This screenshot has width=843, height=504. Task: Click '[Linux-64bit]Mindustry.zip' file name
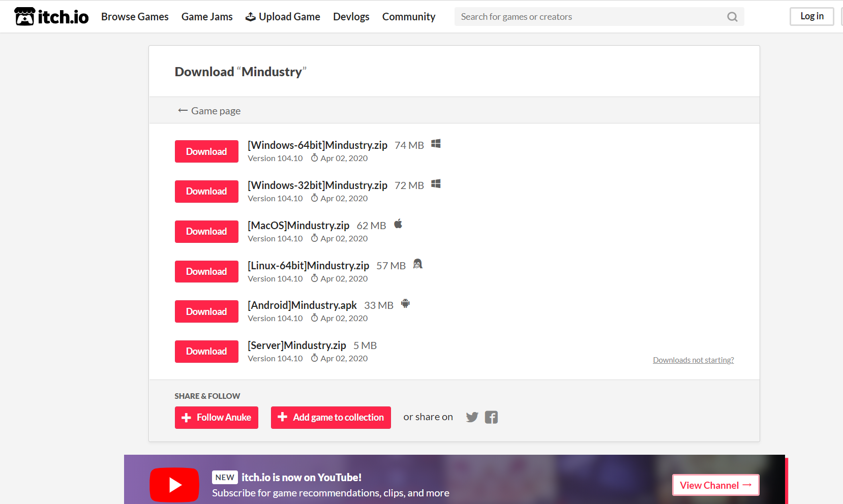(308, 266)
